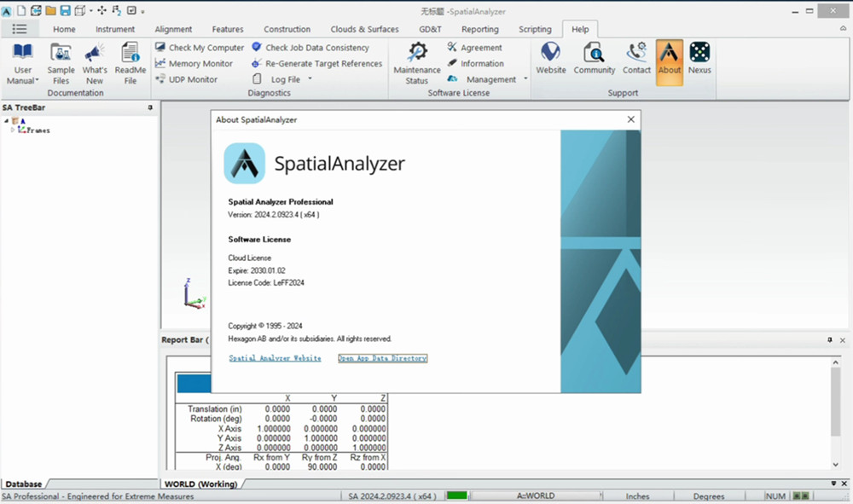
Task: Open the Nexus icon
Action: (699, 52)
